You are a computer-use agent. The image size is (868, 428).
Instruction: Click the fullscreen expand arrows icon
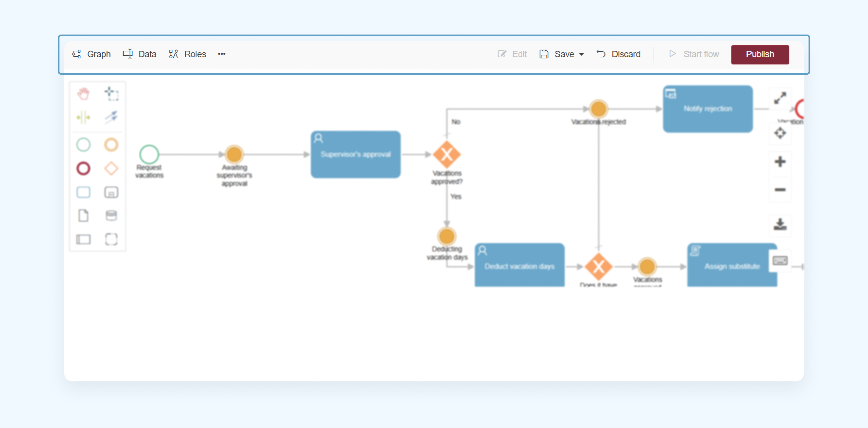(780, 98)
